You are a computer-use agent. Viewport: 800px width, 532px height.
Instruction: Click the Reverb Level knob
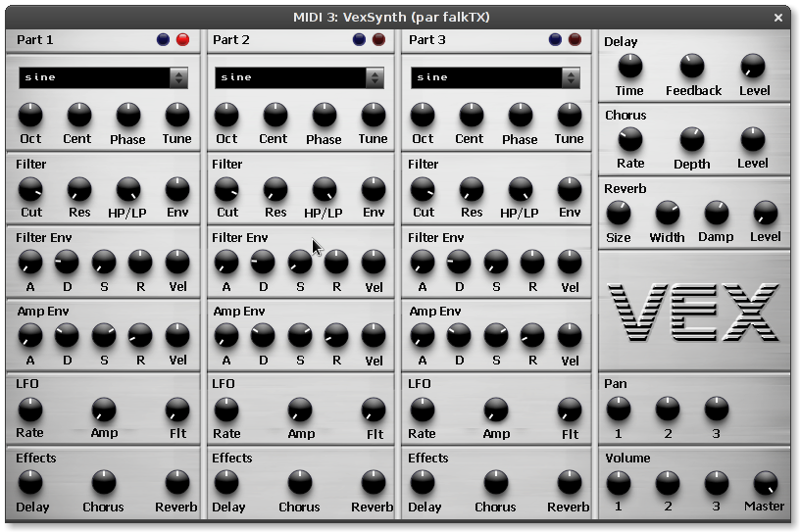(x=766, y=214)
